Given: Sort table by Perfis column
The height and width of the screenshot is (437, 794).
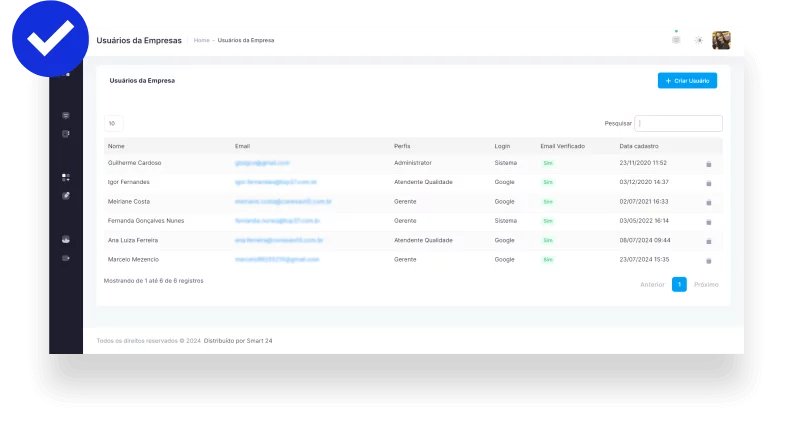Looking at the screenshot, I should [x=402, y=146].
